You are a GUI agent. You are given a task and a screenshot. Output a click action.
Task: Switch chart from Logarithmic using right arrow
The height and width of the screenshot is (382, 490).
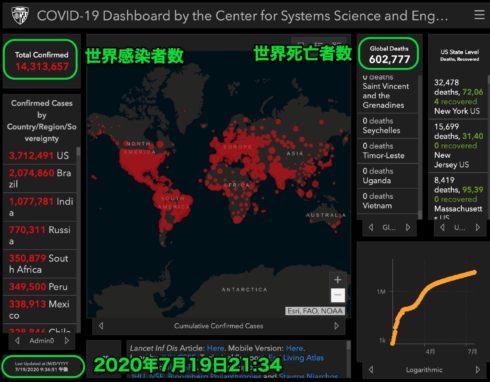[478, 370]
